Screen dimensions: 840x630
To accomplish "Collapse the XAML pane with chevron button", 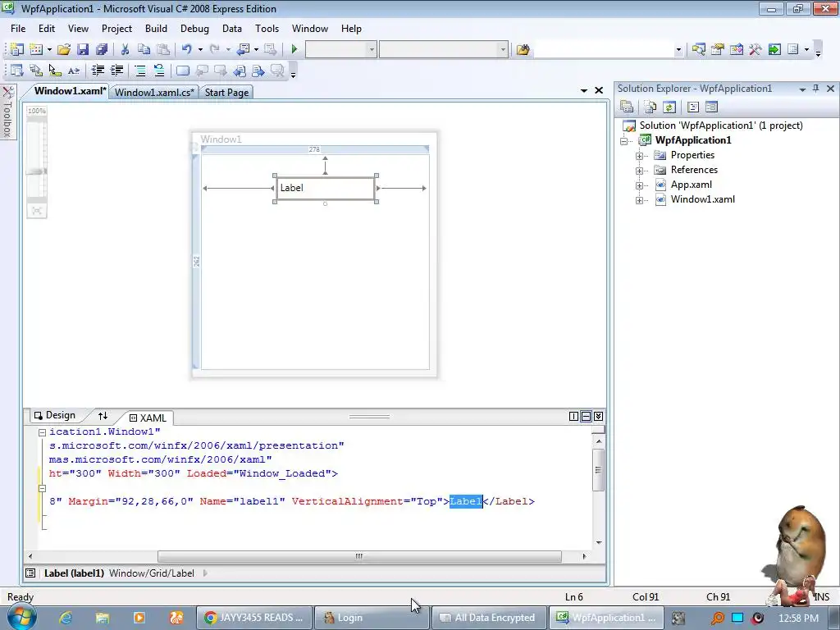I will point(598,416).
